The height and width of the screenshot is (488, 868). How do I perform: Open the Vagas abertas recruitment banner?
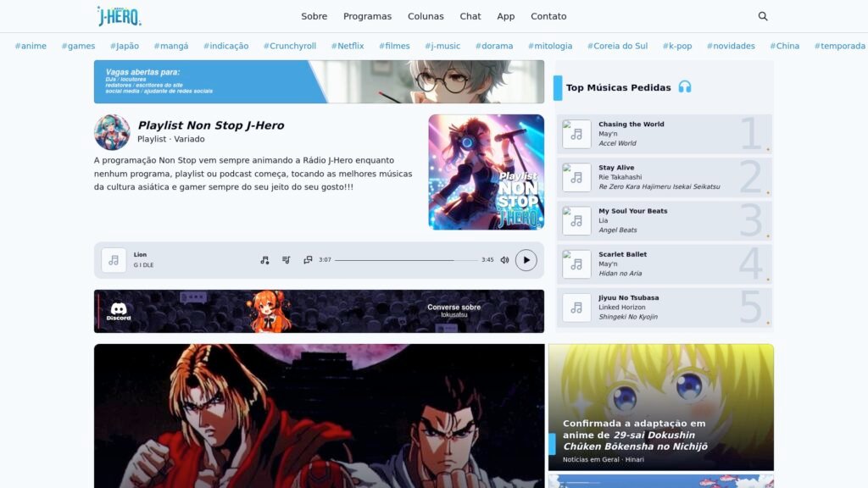click(319, 82)
